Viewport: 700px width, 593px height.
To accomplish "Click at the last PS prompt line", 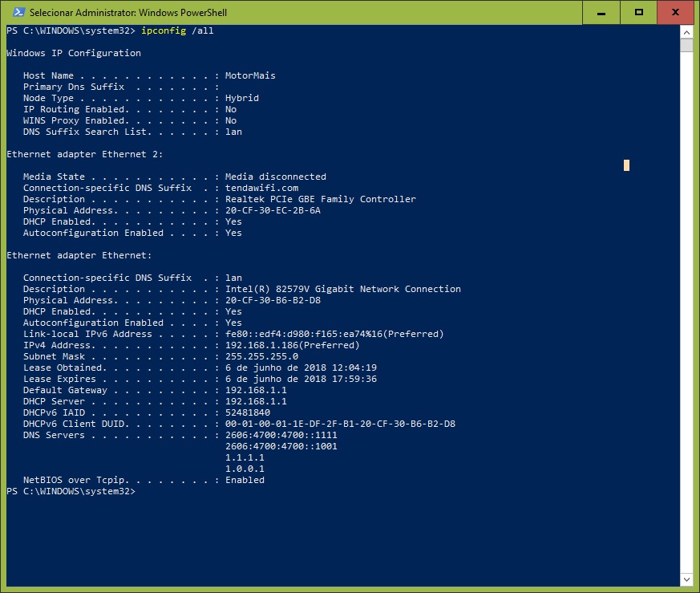I will tap(71, 491).
